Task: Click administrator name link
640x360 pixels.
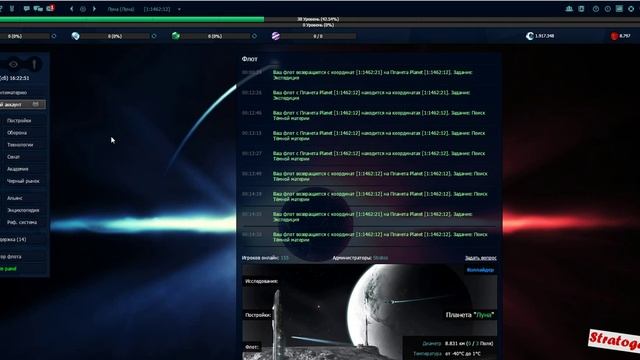Action: click(380, 258)
